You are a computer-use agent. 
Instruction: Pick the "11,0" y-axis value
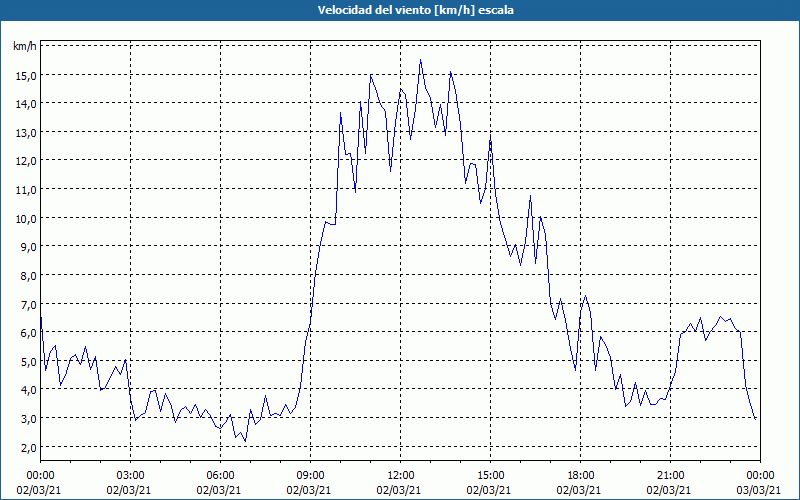(26, 190)
